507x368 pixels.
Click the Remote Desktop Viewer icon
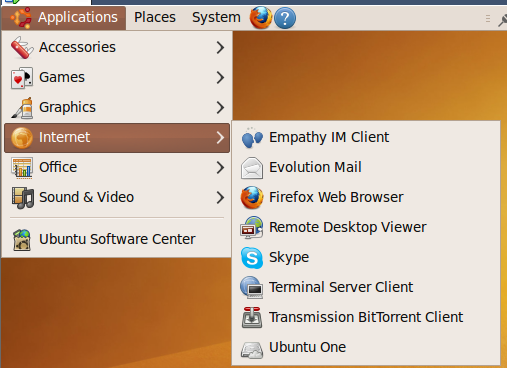[x=252, y=228]
